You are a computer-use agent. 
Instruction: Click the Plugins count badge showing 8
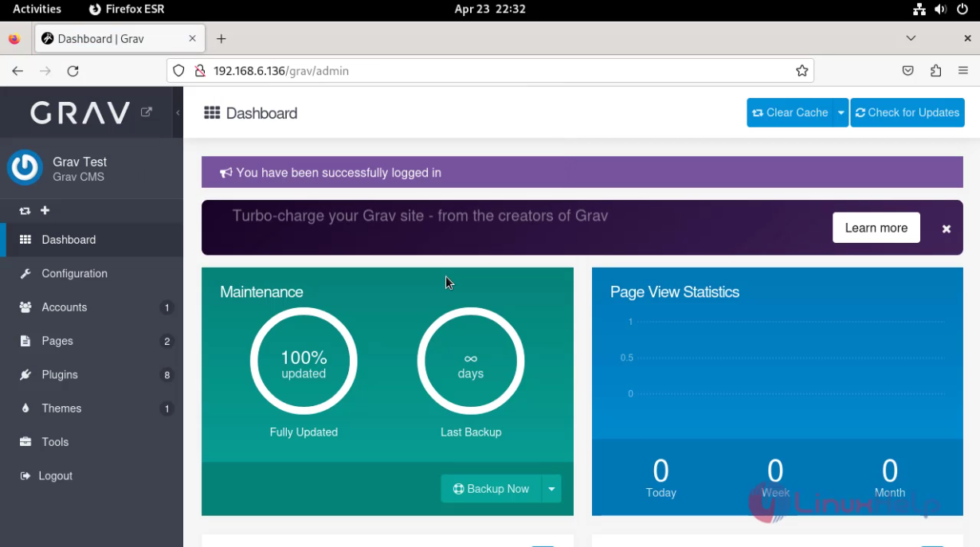[167, 375]
